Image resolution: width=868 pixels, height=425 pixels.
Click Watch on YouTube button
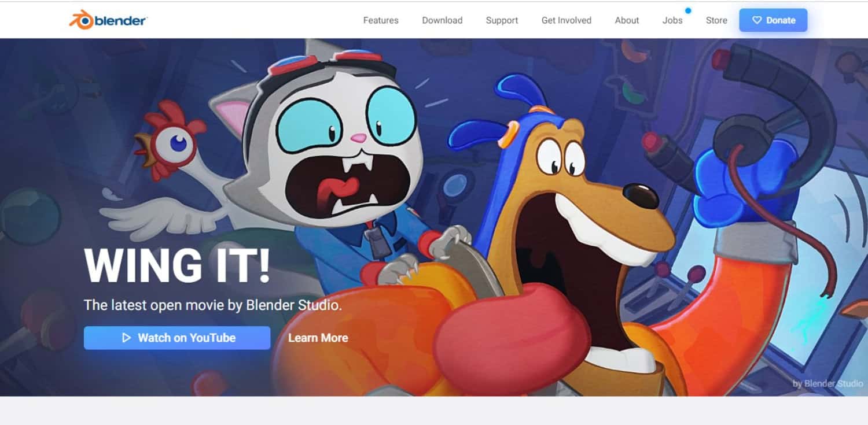click(x=177, y=338)
